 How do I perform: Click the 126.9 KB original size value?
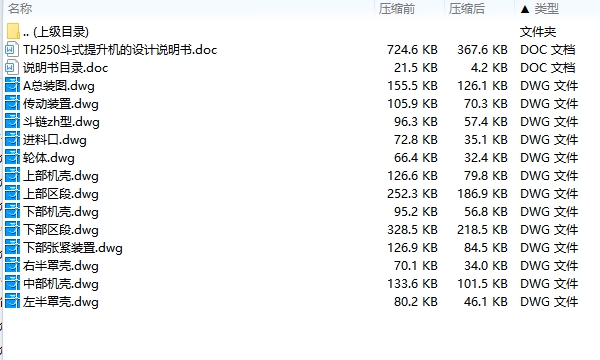[412, 248]
